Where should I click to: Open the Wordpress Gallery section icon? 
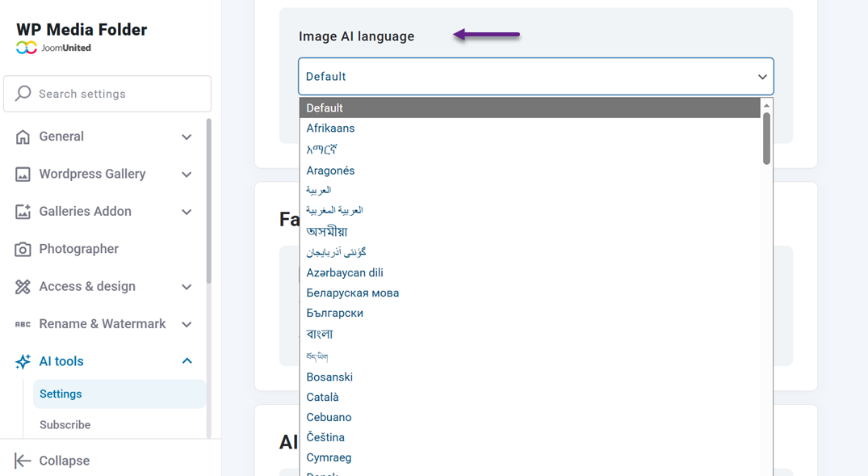[22, 174]
